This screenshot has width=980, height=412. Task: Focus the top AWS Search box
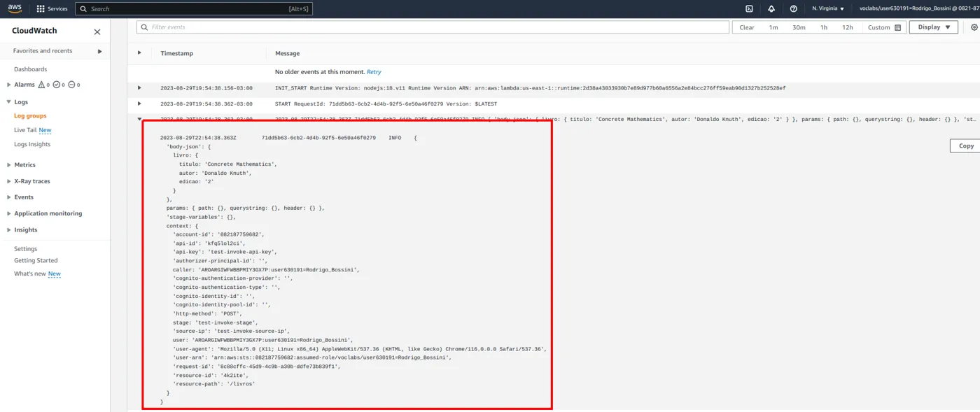[194, 9]
